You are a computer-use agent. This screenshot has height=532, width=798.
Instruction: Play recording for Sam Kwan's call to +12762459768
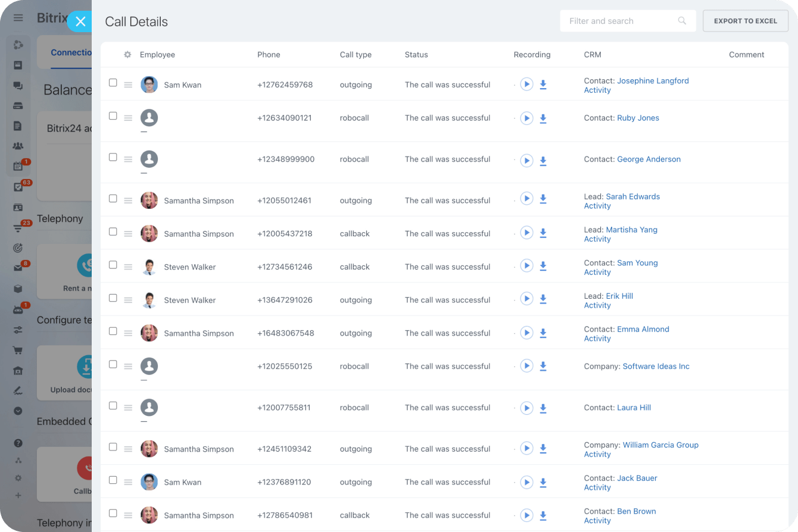click(526, 85)
